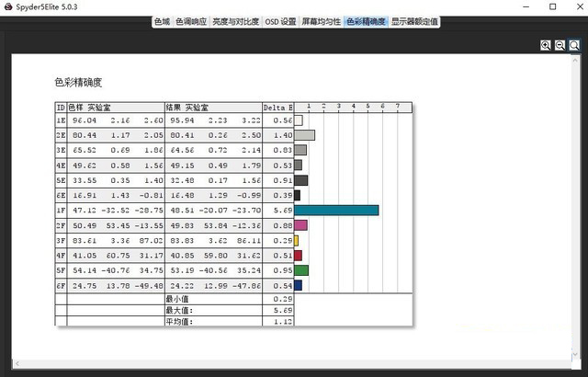The height and width of the screenshot is (377, 588).
Task: Click the Spyder5Elite app icon in title bar
Action: coord(8,6)
